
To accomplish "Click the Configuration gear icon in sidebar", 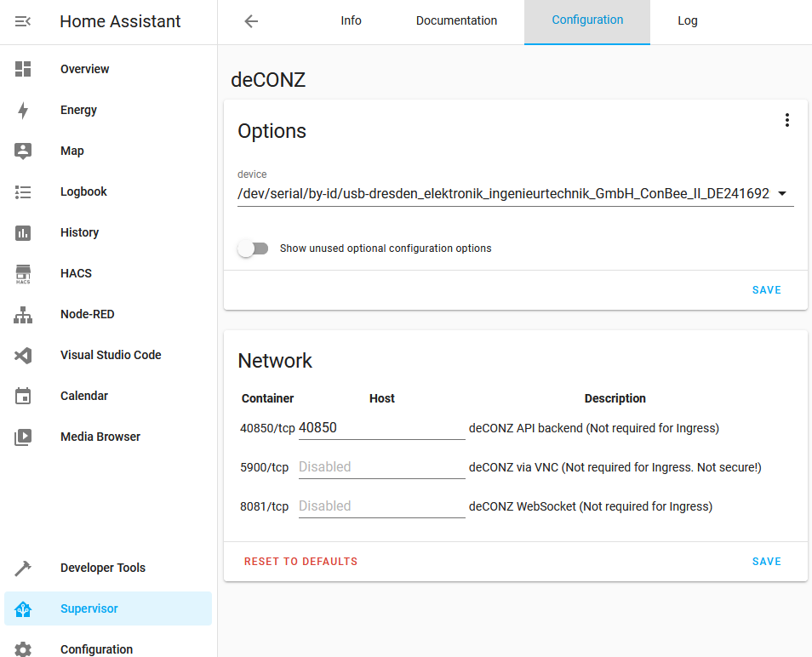I will coord(23,649).
